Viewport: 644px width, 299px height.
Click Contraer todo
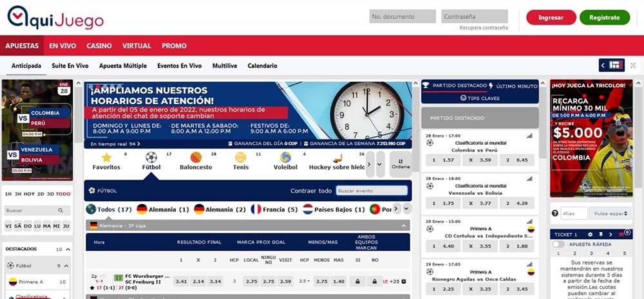[311, 191]
